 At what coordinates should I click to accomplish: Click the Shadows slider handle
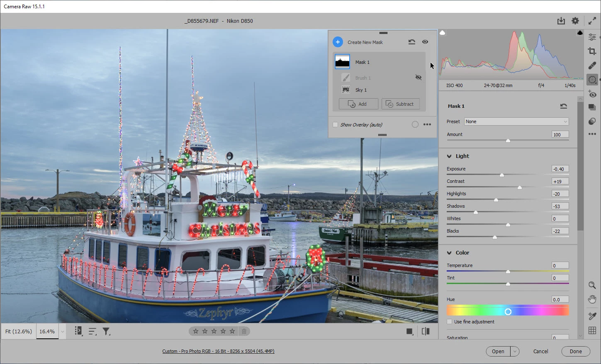point(476,212)
